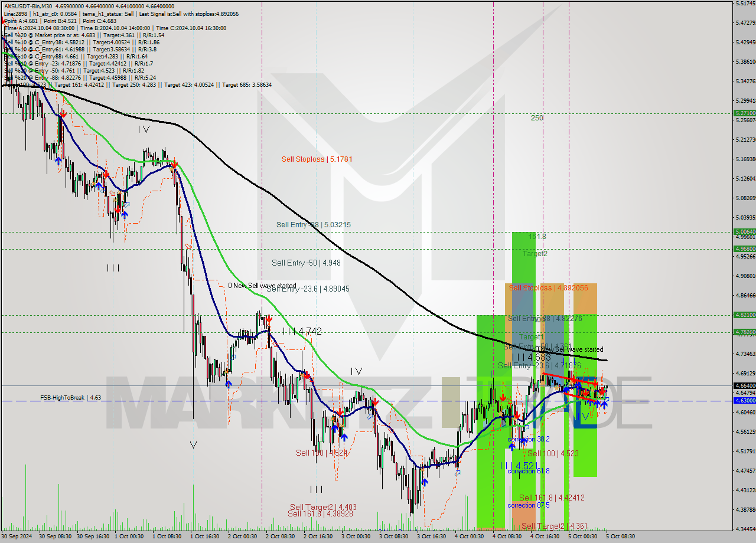Select the 'correction 61.8' label
The image size is (756, 543).
tap(529, 471)
